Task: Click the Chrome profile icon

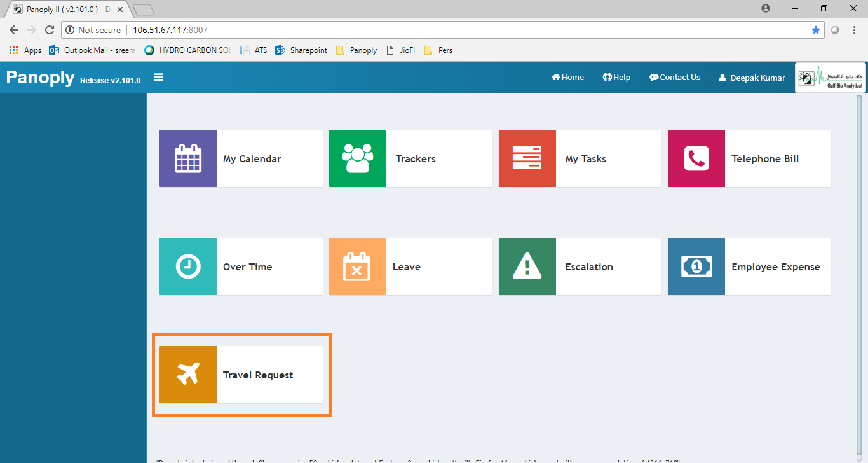Action: click(x=766, y=8)
